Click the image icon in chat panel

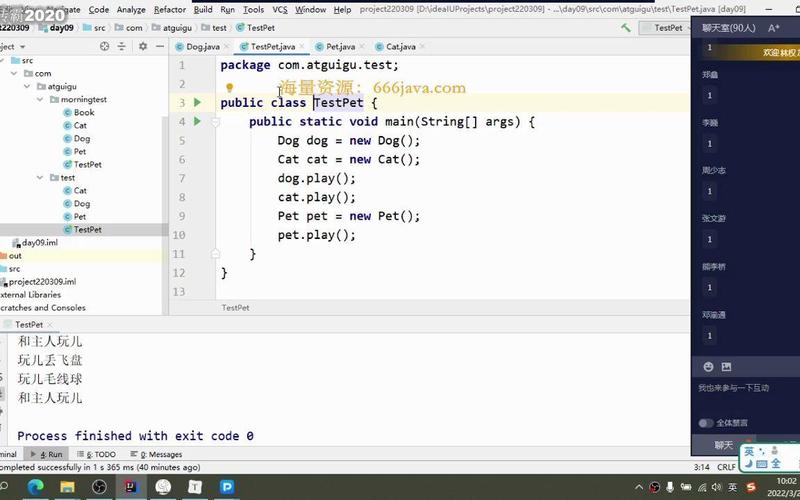726,367
